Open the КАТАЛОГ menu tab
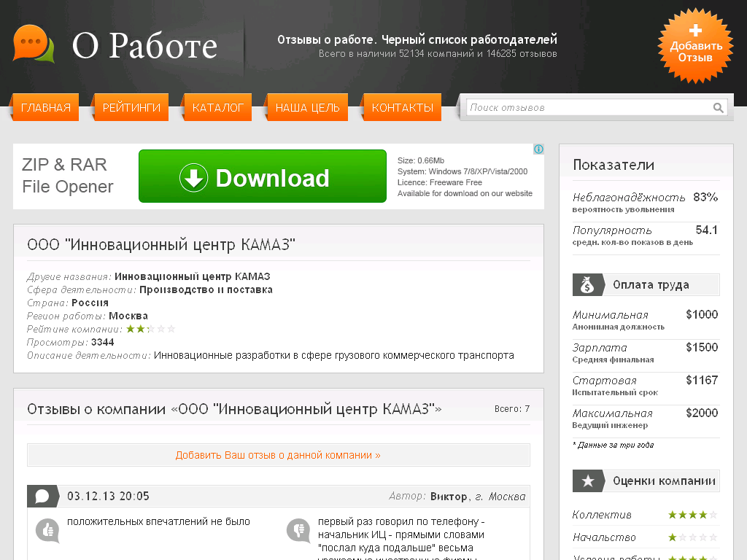 pyautogui.click(x=217, y=108)
